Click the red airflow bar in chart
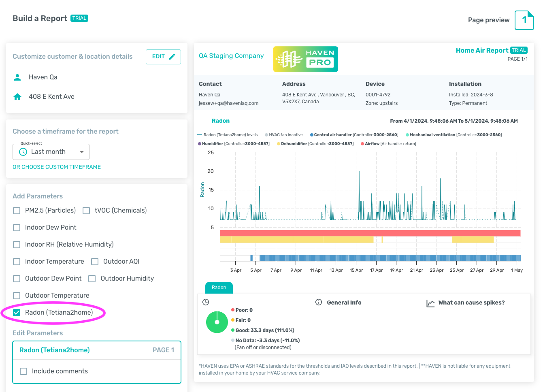The width and height of the screenshot is (543, 392). tap(370, 233)
